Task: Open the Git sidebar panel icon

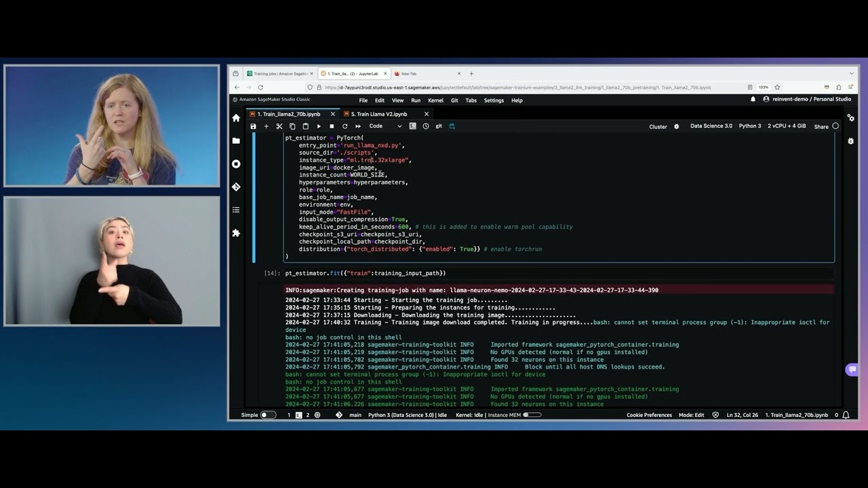Action: [x=236, y=187]
